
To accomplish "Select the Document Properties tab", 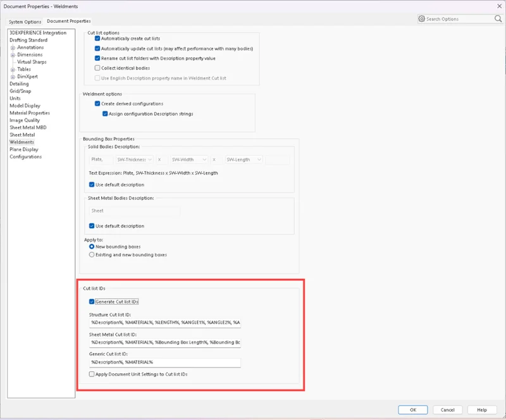I will tap(69, 22).
